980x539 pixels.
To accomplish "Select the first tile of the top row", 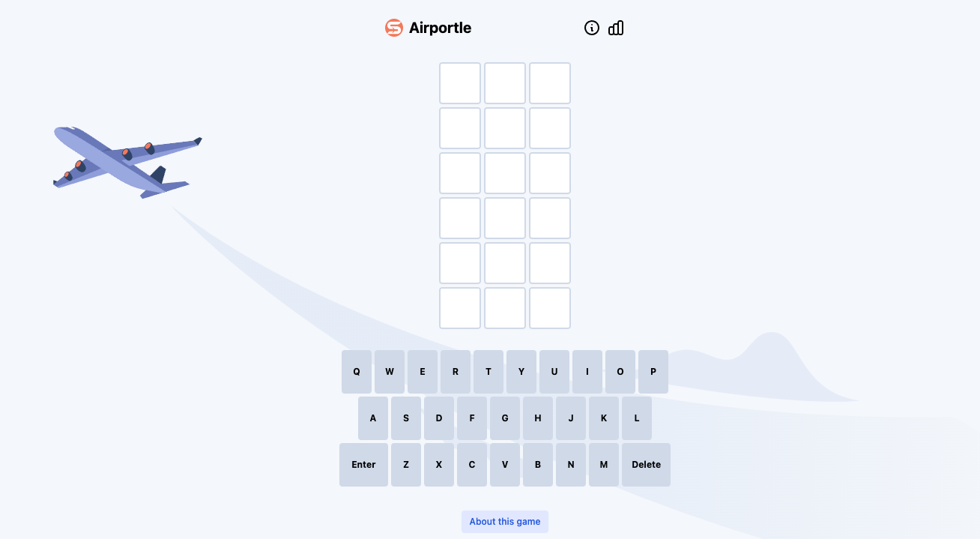I will [460, 83].
